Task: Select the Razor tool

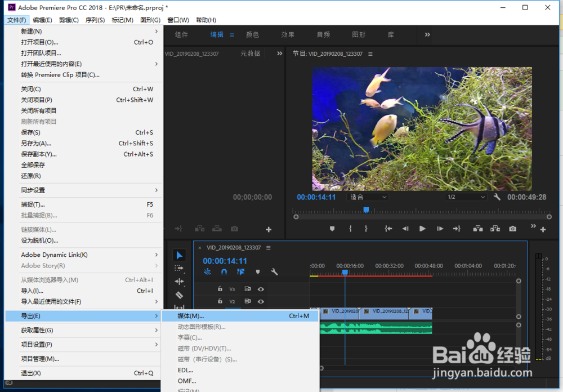Action: coord(179,295)
